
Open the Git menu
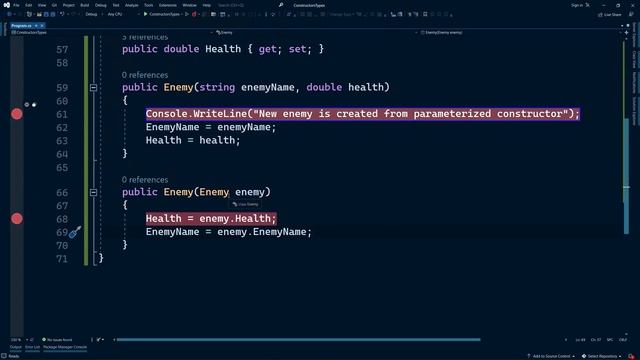54,5
